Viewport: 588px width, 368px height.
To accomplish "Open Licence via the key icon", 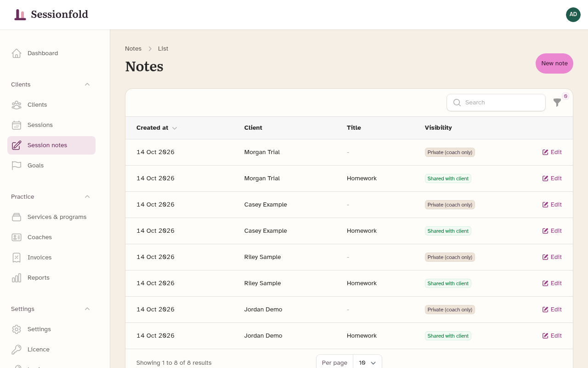I will tap(17, 350).
